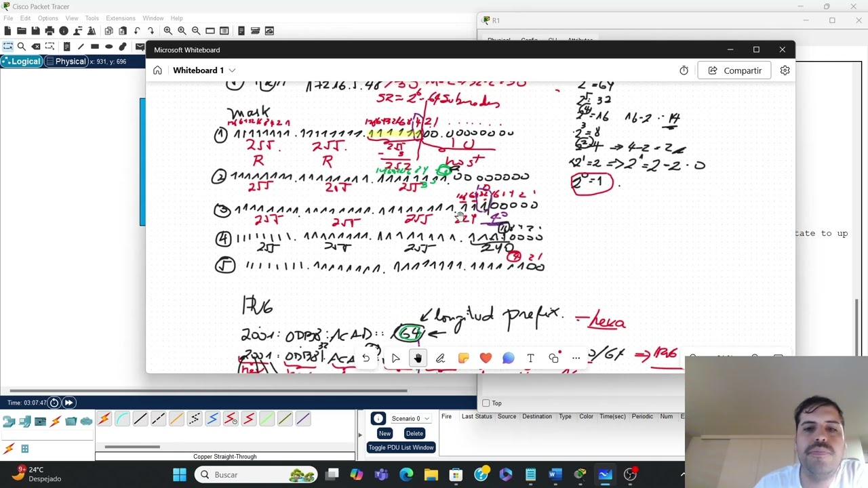Screen dimensions: 868x488
Task: Open the Windows Start menu
Action: point(180,474)
